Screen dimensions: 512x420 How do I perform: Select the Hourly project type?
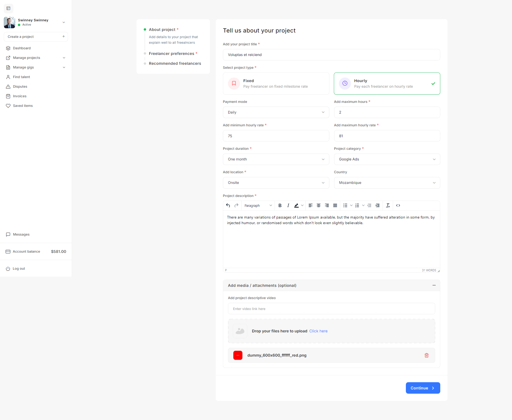(387, 83)
